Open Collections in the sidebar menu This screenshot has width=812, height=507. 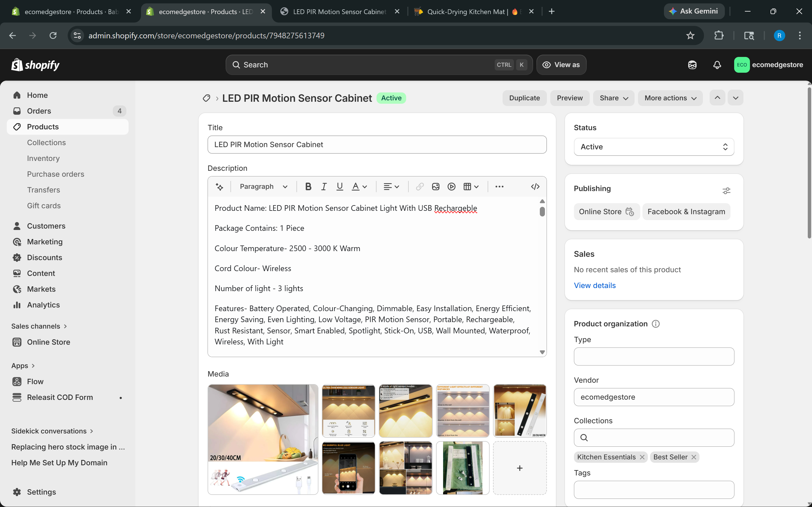tap(46, 143)
